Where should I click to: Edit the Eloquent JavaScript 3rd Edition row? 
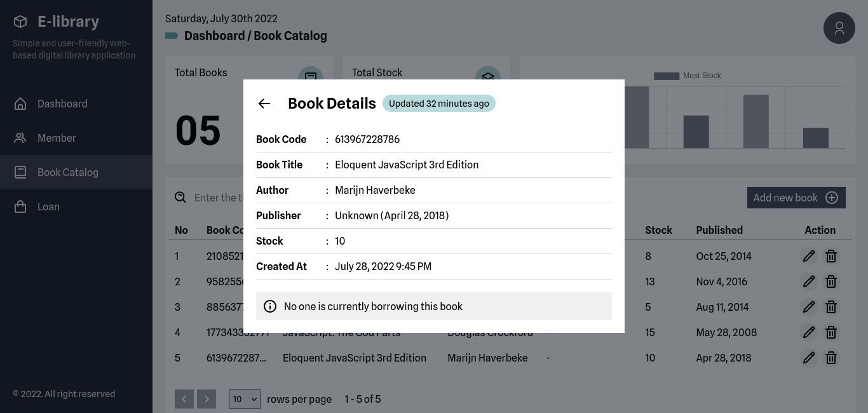[808, 358]
